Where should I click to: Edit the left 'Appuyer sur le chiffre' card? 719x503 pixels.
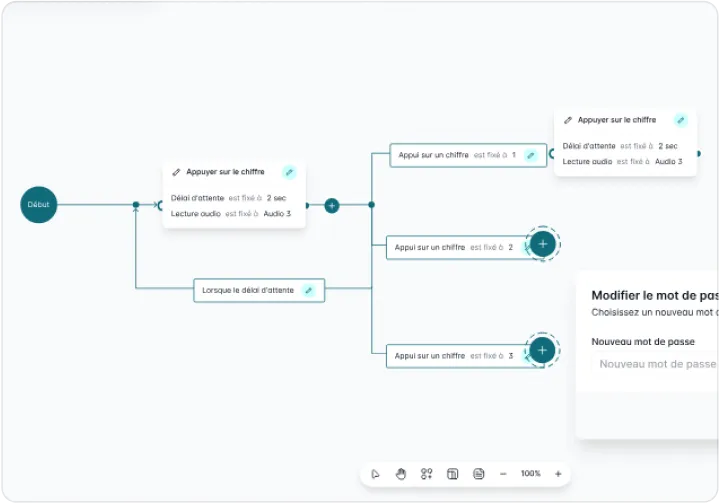coord(289,172)
